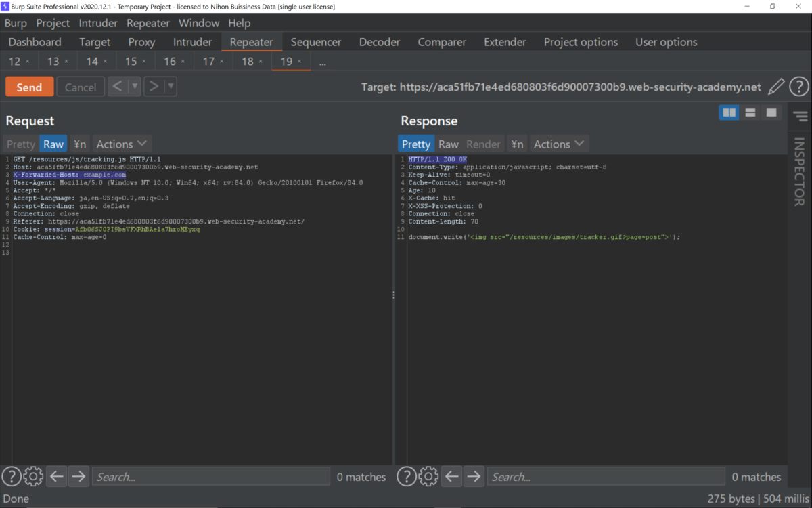Expand the INSPECTOR side panel
This screenshot has height=508, width=812.
tap(799, 172)
